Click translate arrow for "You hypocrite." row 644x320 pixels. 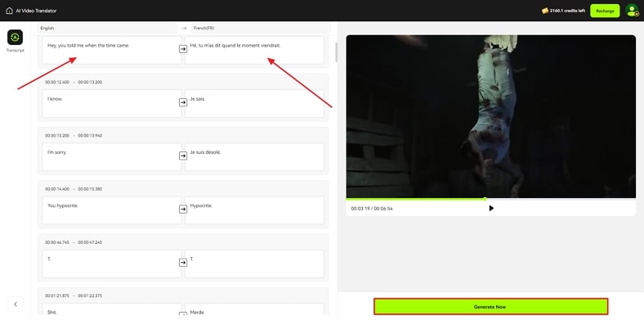click(183, 210)
